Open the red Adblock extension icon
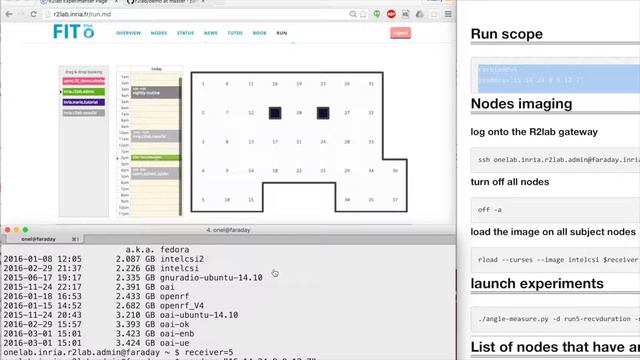 click(x=391, y=14)
